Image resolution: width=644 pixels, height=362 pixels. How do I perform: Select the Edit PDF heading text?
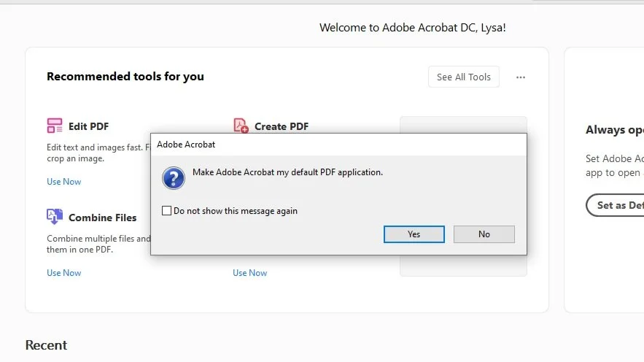[89, 126]
